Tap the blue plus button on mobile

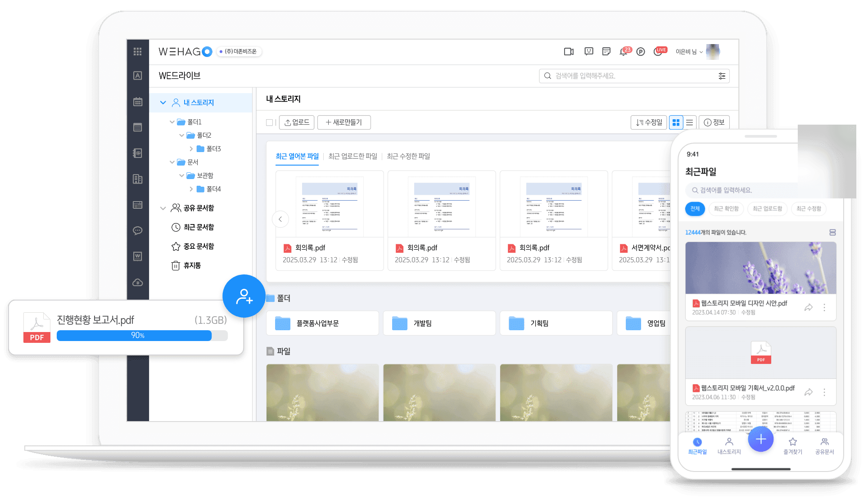pos(761,439)
